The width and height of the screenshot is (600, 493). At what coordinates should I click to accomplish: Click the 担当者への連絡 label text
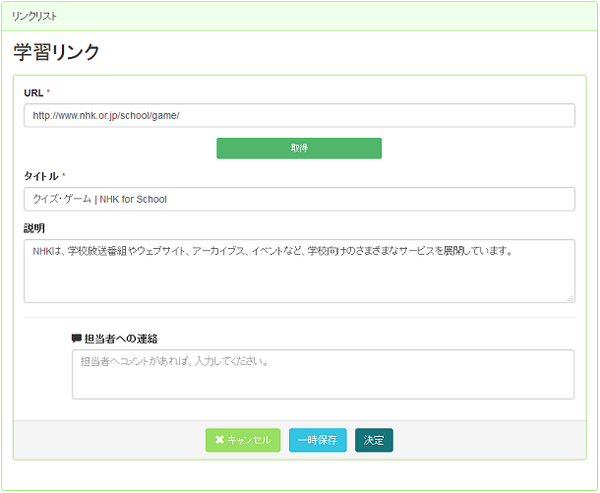(x=122, y=339)
